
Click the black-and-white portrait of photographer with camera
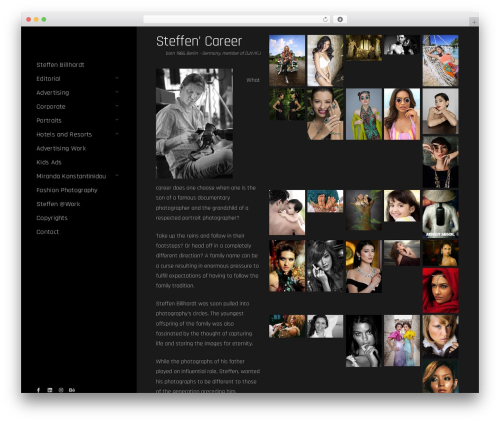coord(194,123)
